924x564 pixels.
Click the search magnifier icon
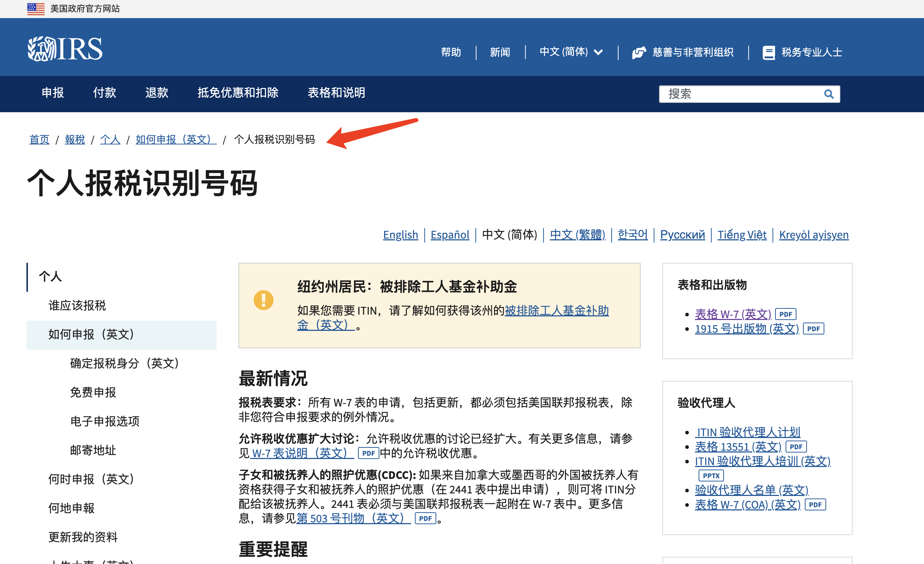828,94
